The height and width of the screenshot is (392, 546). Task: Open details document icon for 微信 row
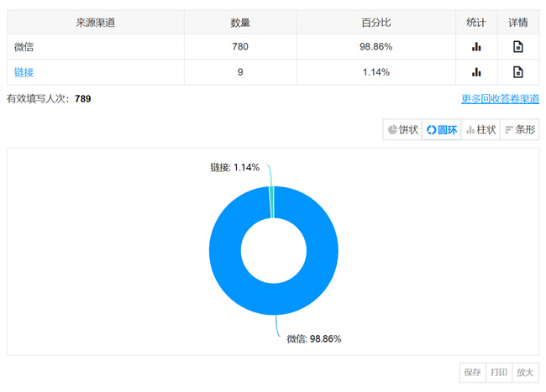click(518, 47)
